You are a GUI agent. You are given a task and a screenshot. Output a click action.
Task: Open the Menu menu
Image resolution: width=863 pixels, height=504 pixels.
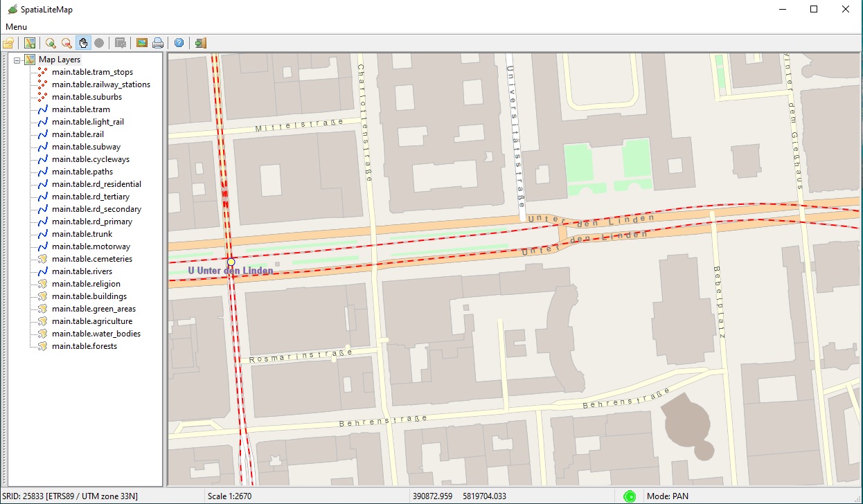[x=16, y=26]
